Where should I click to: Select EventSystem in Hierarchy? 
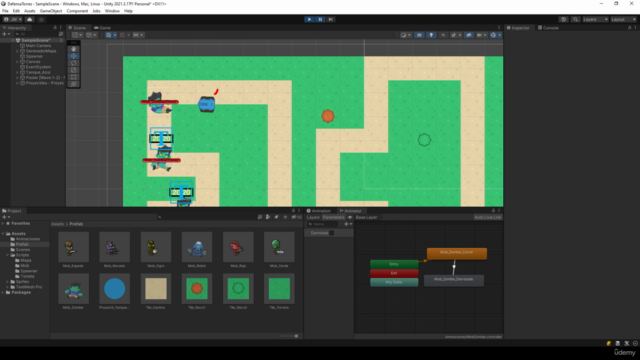click(x=38, y=67)
